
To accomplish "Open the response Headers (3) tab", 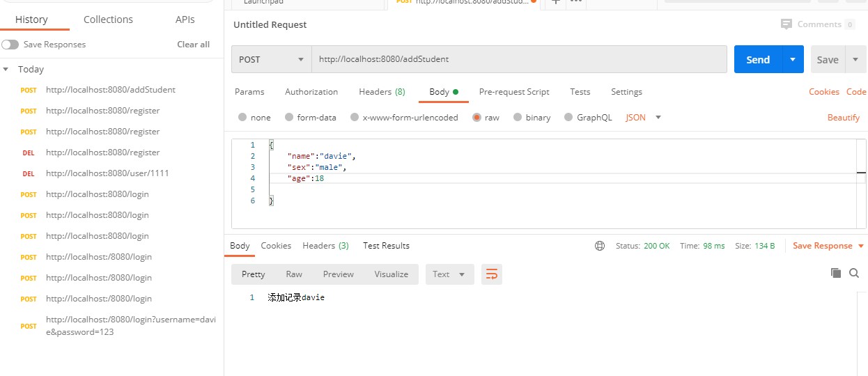I will point(325,246).
